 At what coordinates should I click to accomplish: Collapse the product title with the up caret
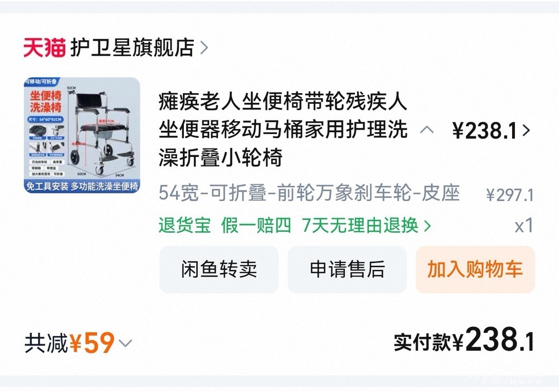427,130
